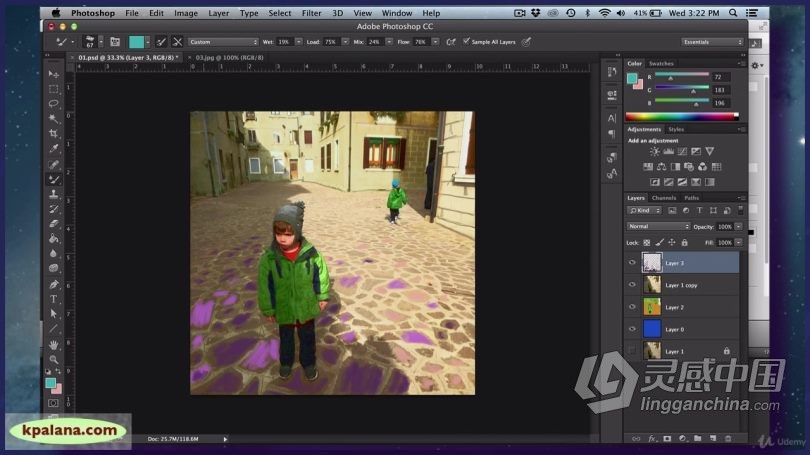
Task: Select the Line tool
Action: tap(53, 328)
